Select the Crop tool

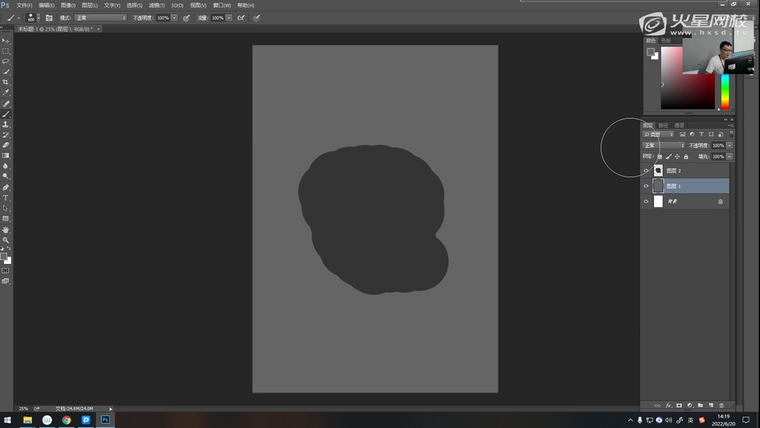(x=5, y=82)
